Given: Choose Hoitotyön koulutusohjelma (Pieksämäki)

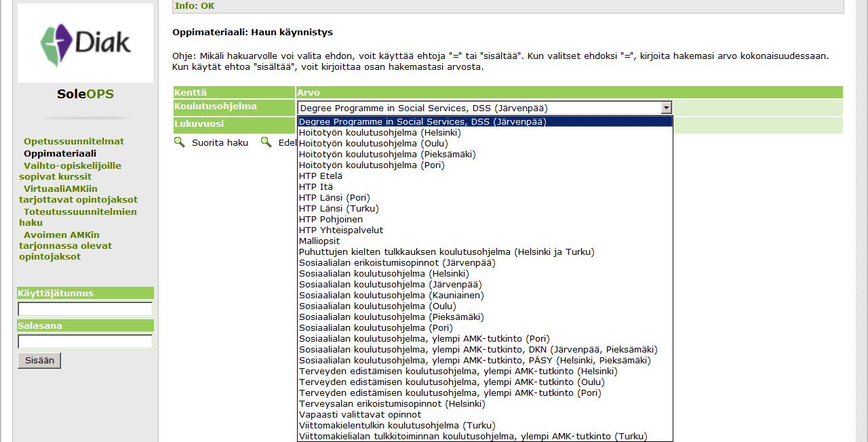Looking at the screenshot, I should point(485,155).
